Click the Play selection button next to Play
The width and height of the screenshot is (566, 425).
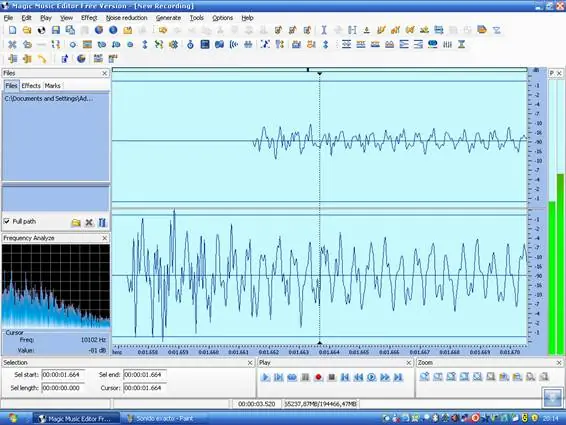point(279,377)
